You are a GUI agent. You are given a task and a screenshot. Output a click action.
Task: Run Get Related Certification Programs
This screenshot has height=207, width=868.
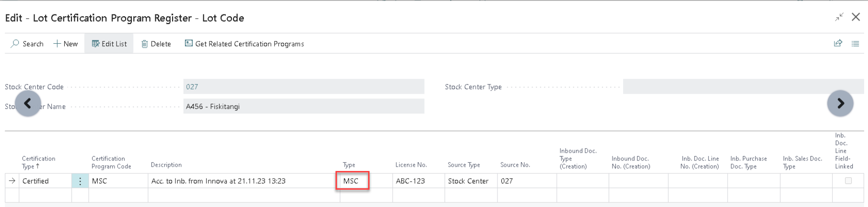pos(244,44)
